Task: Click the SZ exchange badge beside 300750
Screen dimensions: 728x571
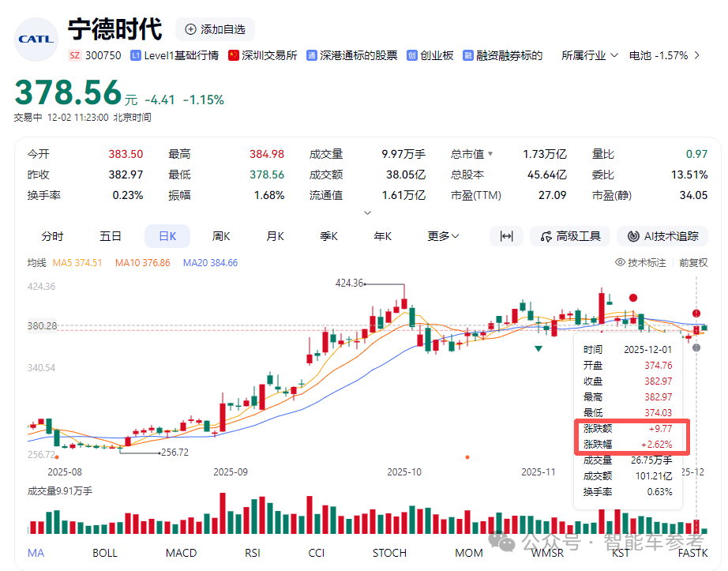Action: pos(74,55)
